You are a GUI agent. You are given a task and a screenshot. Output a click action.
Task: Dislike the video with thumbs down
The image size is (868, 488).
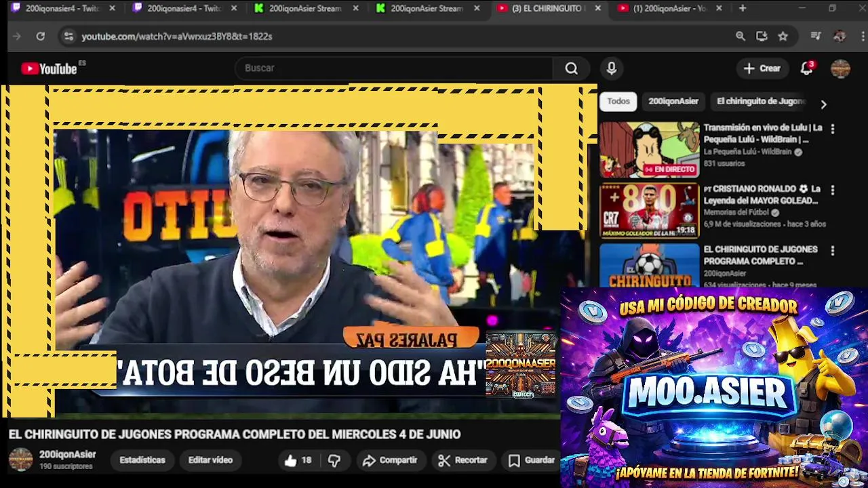[334, 460]
